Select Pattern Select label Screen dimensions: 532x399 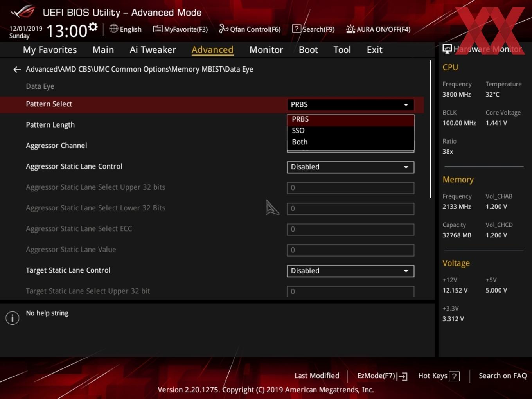(49, 104)
